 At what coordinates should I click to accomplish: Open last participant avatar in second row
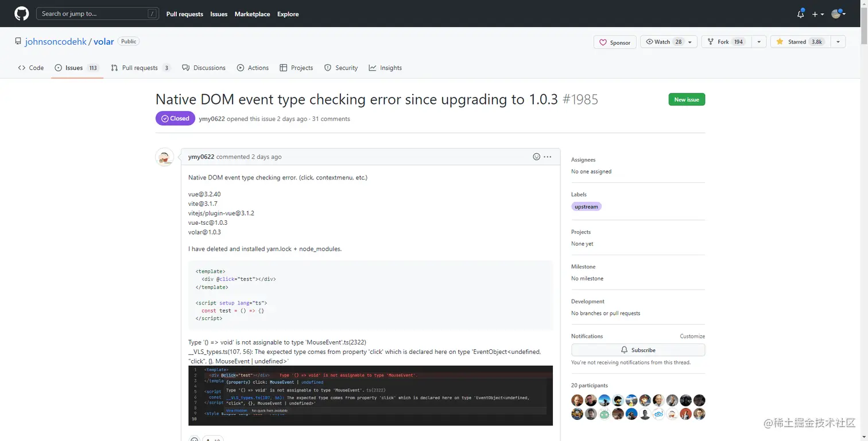pyautogui.click(x=699, y=413)
